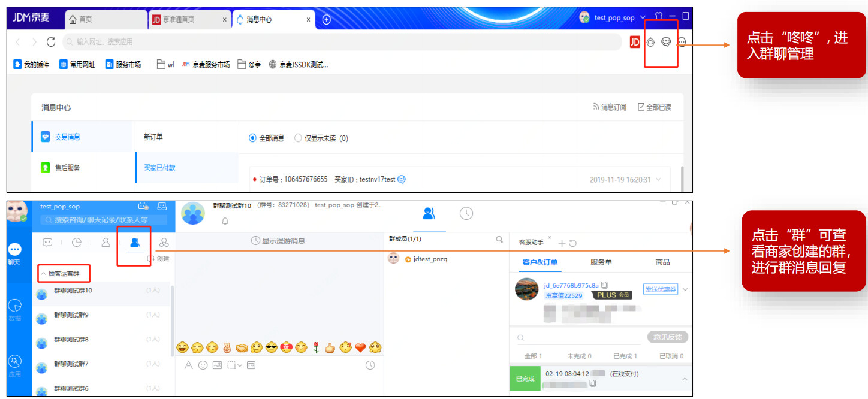This screenshot has width=868, height=399.
Task: Open test_pop_sop account dropdown arrow
Action: click(643, 17)
